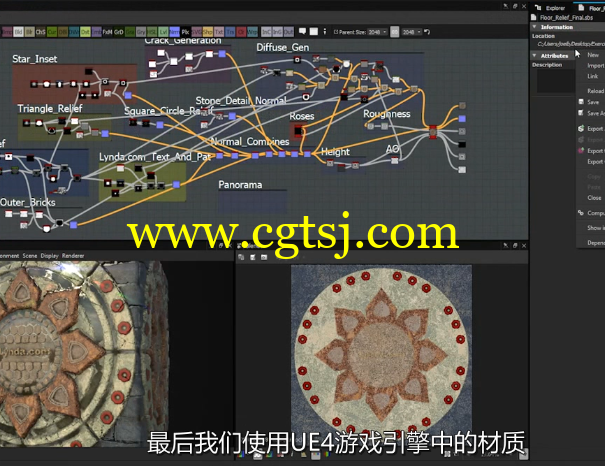Image resolution: width=605 pixels, height=466 pixels.
Task: Click the FxM FX-Map node icon
Action: (x=107, y=32)
